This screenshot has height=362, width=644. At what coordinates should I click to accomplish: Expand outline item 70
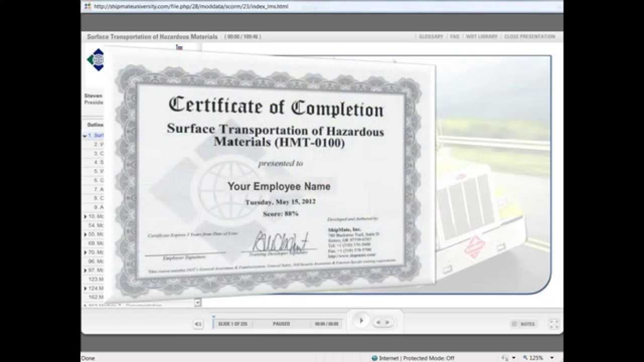click(x=85, y=252)
